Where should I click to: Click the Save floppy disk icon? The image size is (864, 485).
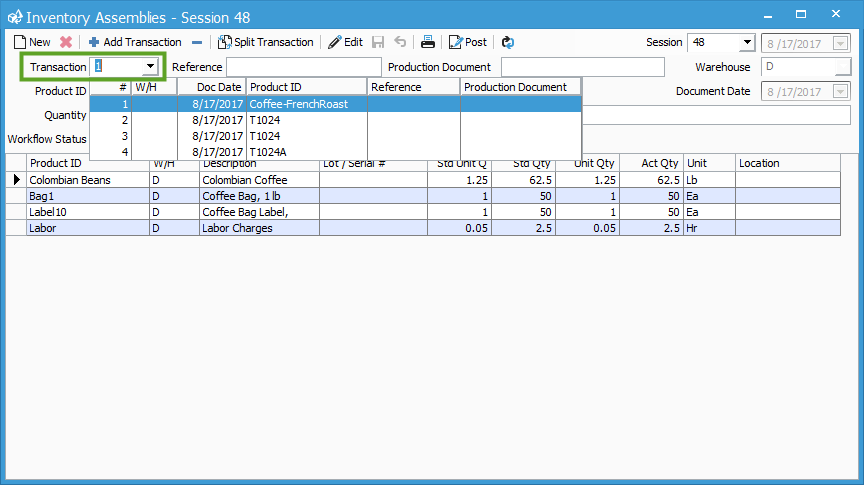pos(378,42)
